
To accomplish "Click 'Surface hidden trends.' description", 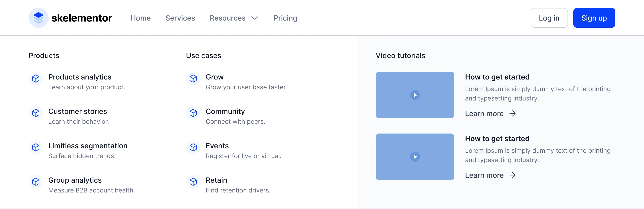I will click(x=82, y=156).
